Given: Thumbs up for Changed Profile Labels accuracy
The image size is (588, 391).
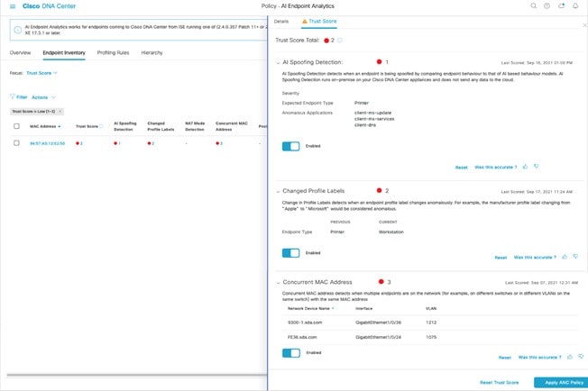Looking at the screenshot, I should [x=565, y=257].
